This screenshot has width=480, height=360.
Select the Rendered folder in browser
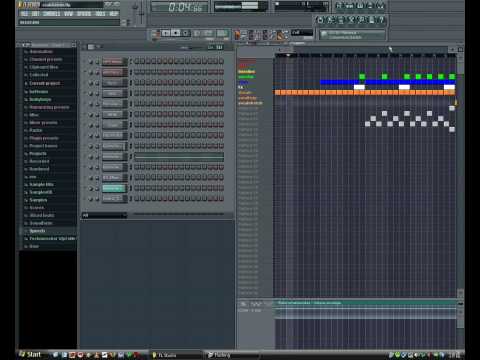click(39, 169)
